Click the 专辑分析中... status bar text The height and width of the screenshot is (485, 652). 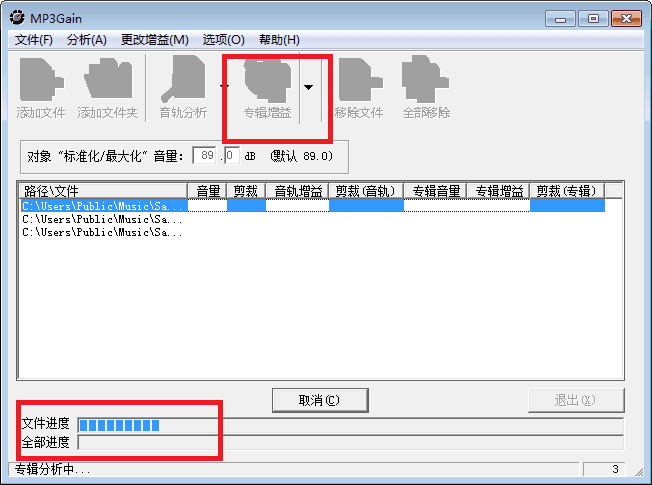[52, 469]
